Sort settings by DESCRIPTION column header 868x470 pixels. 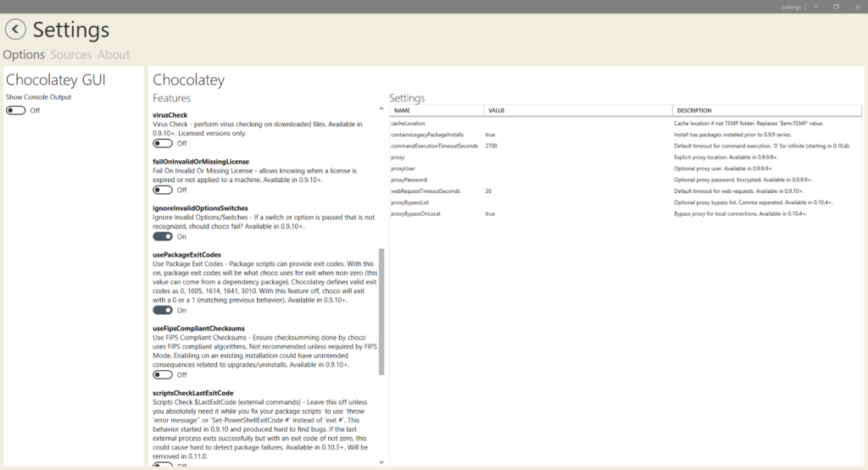(x=766, y=111)
